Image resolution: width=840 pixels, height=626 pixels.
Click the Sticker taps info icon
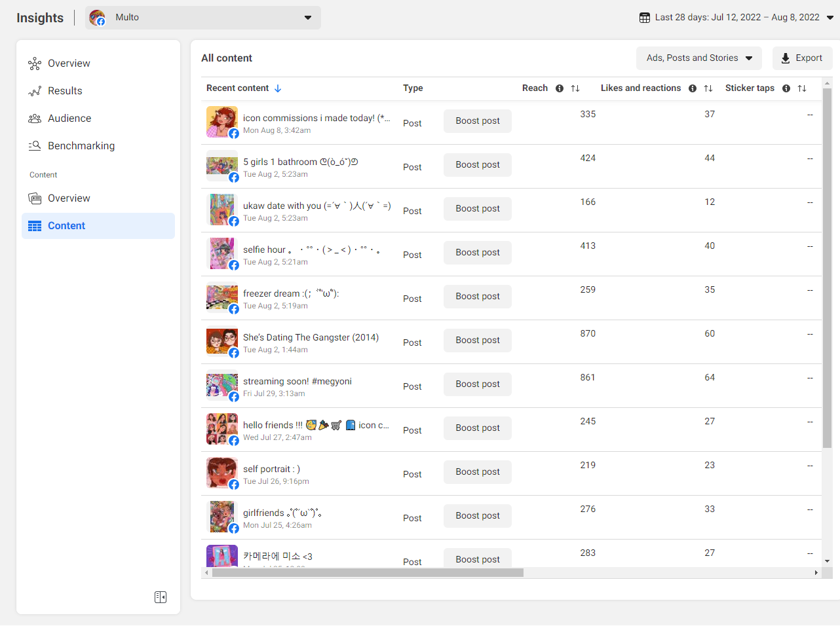tap(786, 88)
